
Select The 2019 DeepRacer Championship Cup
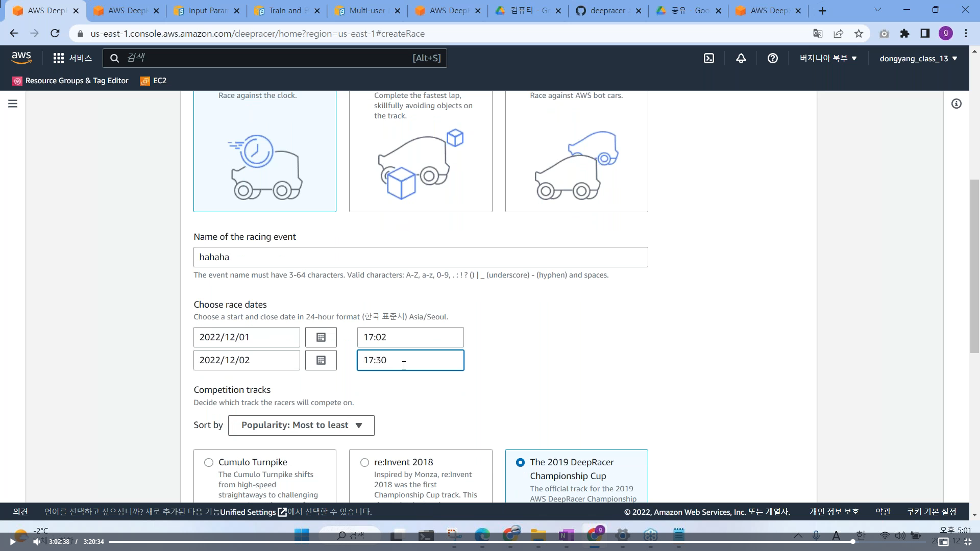pyautogui.click(x=520, y=462)
